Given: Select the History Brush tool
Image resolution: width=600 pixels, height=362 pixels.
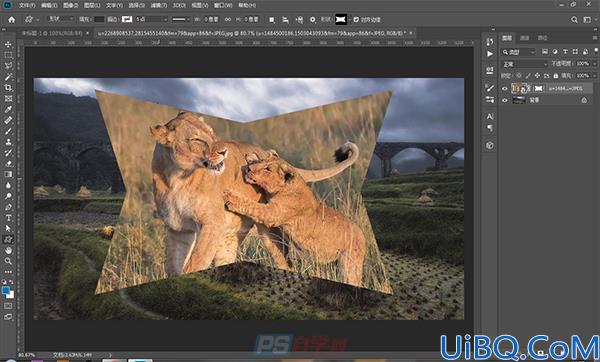Looking at the screenshot, I should coord(8,153).
